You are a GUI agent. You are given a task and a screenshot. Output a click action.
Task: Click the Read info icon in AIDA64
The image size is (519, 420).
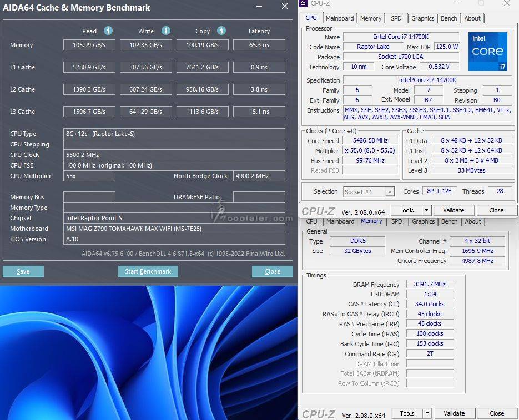coord(108,31)
